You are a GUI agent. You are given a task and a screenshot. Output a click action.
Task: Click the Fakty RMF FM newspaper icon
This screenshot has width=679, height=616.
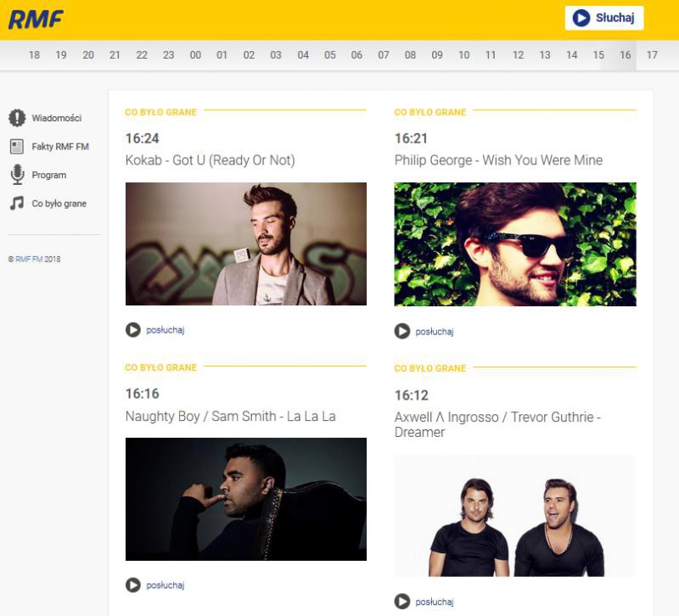point(17,147)
